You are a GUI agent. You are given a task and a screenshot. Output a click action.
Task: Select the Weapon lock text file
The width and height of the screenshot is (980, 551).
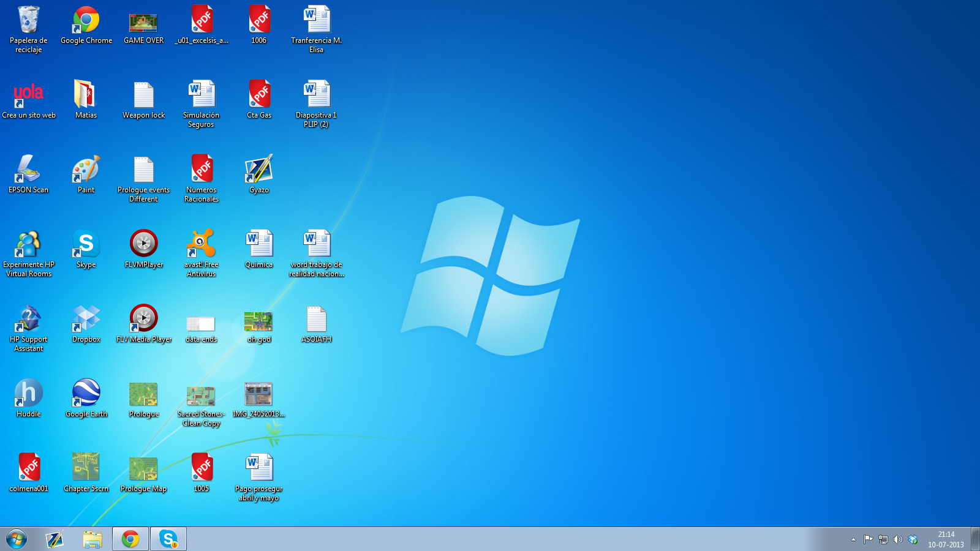143,100
